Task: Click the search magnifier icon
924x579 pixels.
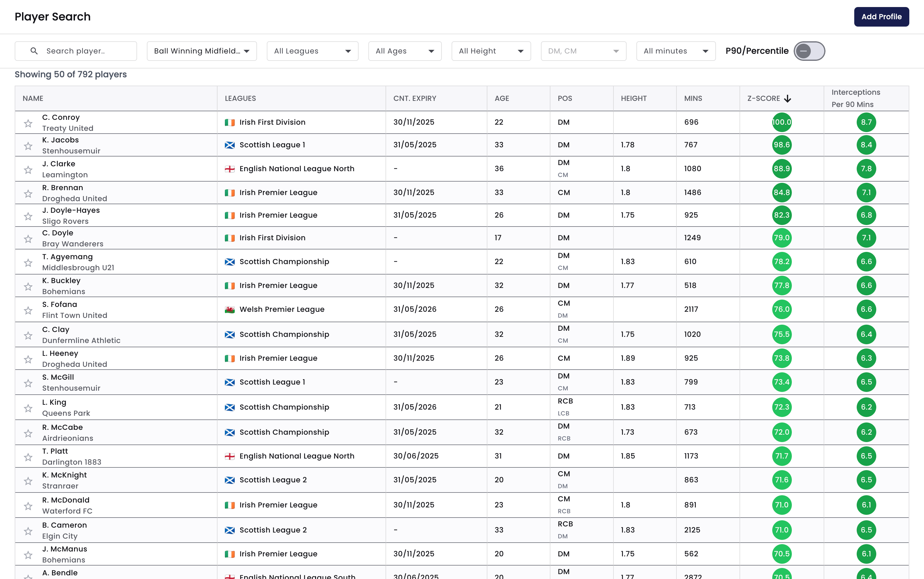Action: [x=34, y=50]
